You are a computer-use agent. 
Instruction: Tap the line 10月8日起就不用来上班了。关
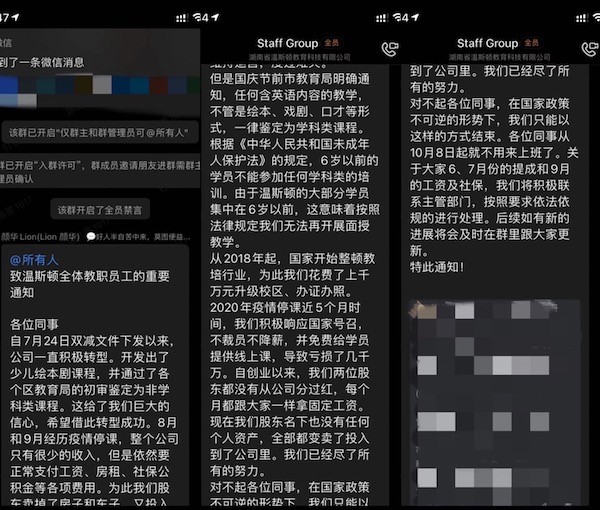click(494, 153)
